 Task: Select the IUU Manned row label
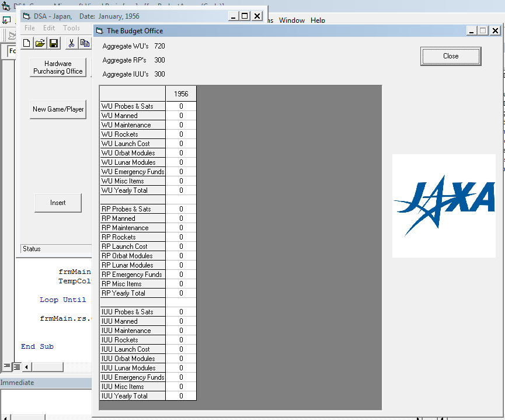coord(133,321)
